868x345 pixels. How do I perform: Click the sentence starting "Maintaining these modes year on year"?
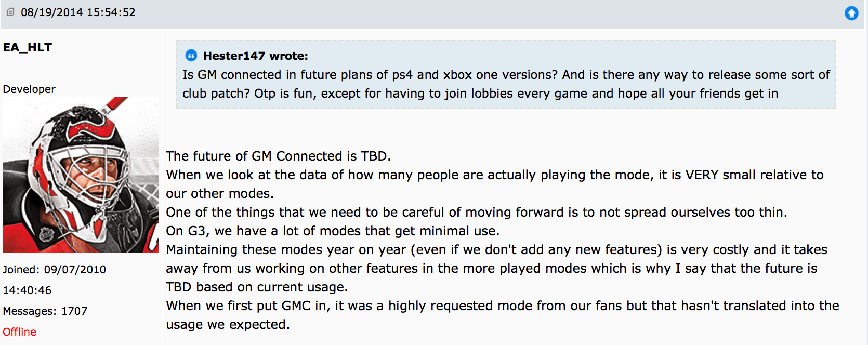click(x=496, y=249)
